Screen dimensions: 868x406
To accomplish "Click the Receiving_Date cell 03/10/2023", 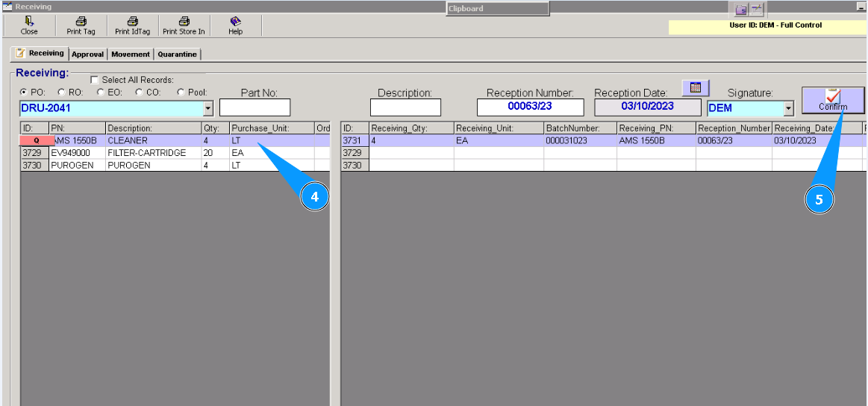I will click(818, 141).
